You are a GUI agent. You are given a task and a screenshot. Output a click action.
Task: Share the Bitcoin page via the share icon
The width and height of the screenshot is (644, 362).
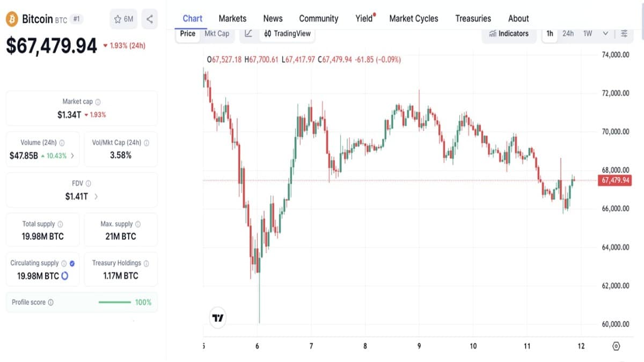point(149,18)
